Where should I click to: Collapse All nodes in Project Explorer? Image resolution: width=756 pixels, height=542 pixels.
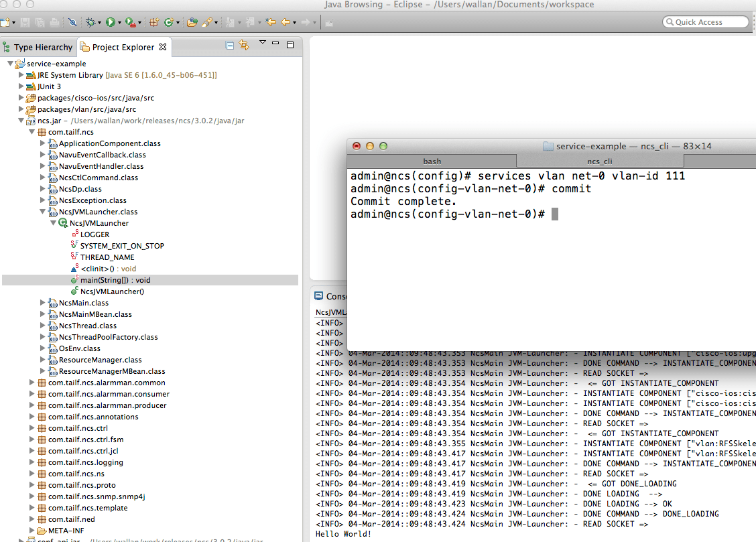point(229,44)
